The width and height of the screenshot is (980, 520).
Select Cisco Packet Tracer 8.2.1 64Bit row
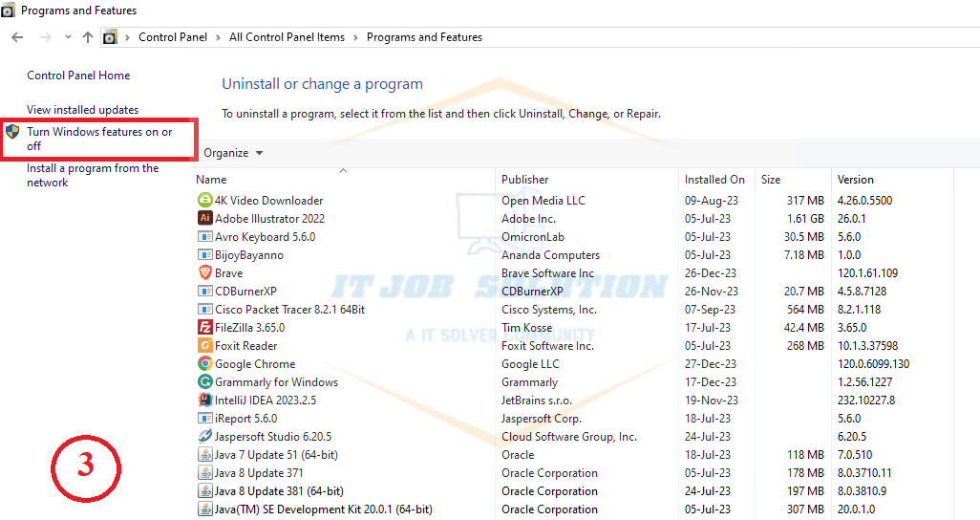click(289, 310)
